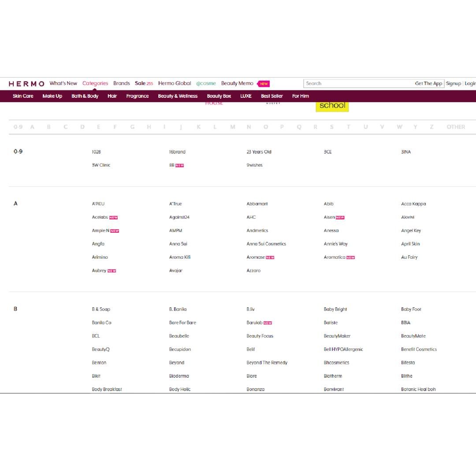Image resolution: width=476 pixels, height=476 pixels.
Task: Open the Bifesta brand
Action: pos(408,363)
